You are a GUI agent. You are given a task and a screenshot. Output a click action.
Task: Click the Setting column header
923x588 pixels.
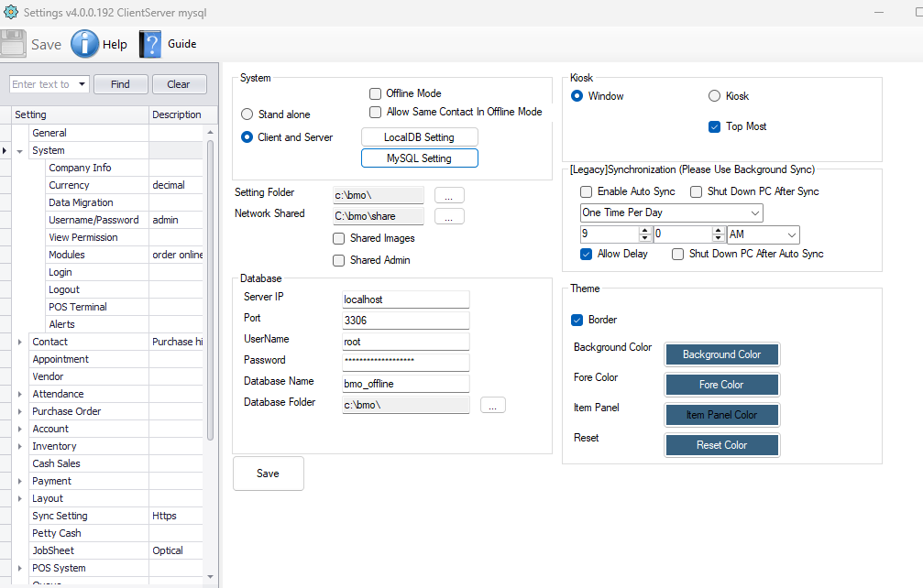[x=80, y=114]
